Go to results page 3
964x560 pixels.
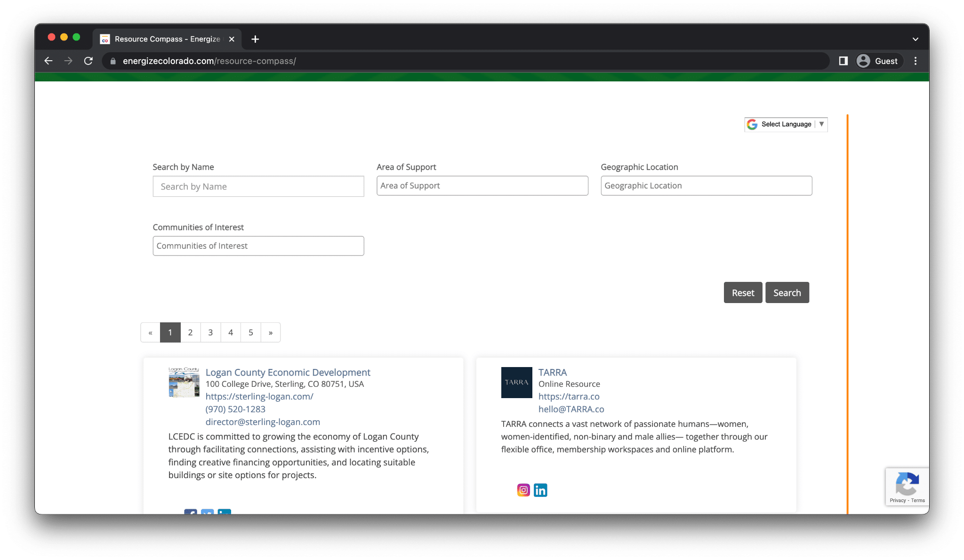[210, 332]
